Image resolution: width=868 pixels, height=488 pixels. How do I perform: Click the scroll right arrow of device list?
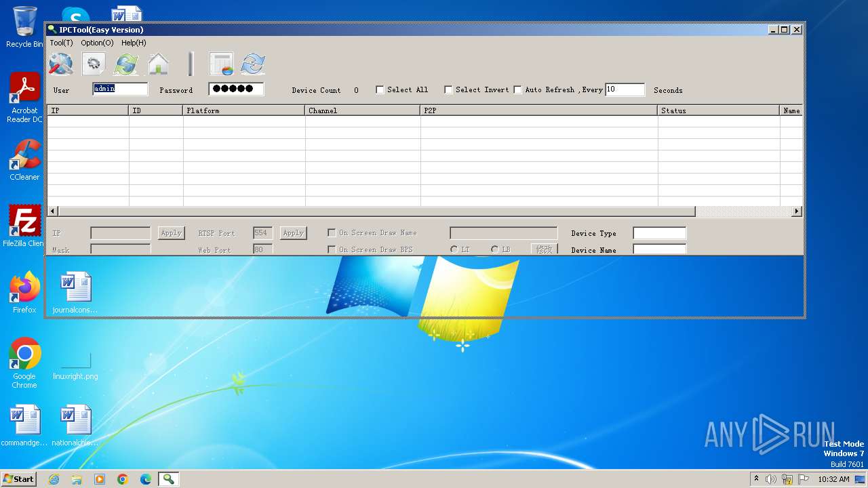coord(797,211)
